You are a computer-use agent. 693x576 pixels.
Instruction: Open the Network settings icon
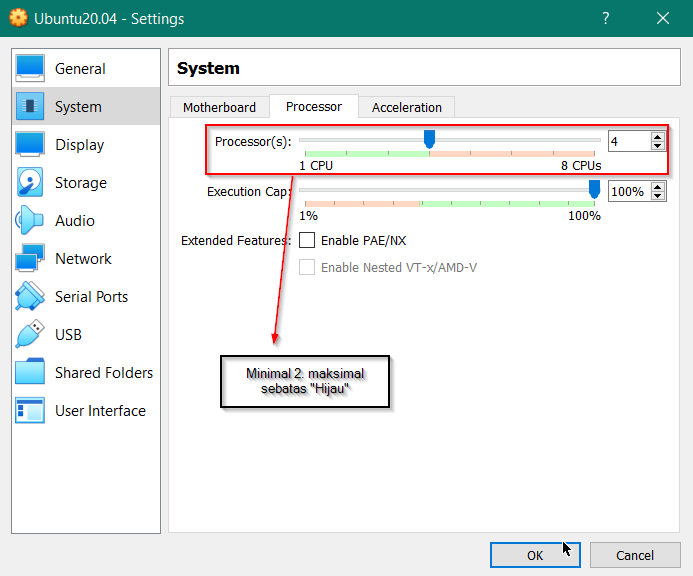tap(30, 259)
